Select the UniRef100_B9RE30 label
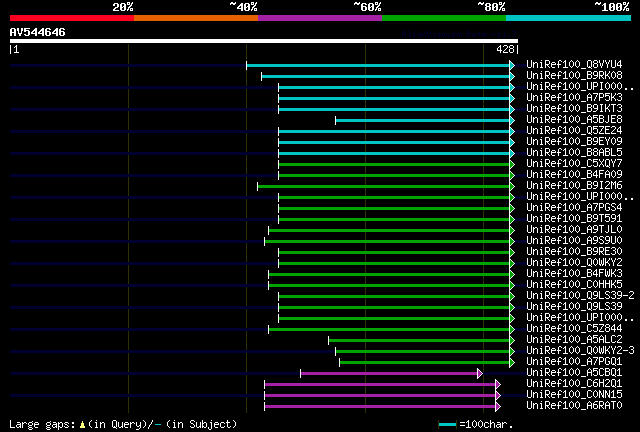Screen dimensions: 640x432 [574, 252]
